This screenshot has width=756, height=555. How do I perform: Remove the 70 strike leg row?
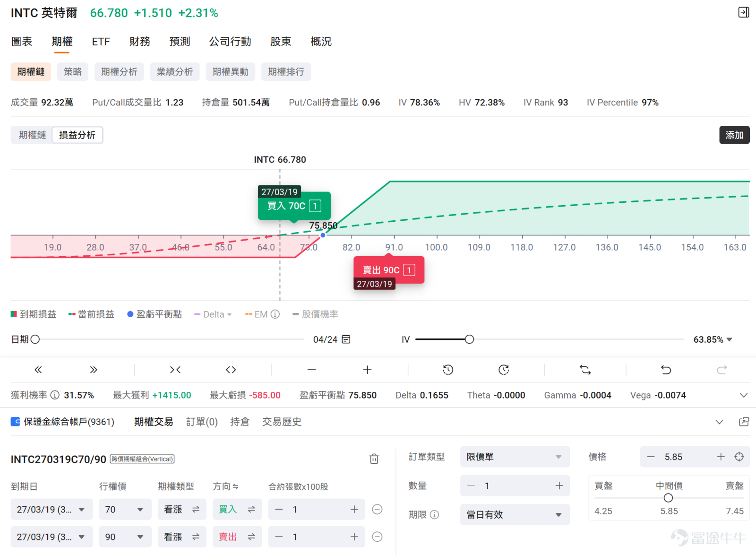377,509
